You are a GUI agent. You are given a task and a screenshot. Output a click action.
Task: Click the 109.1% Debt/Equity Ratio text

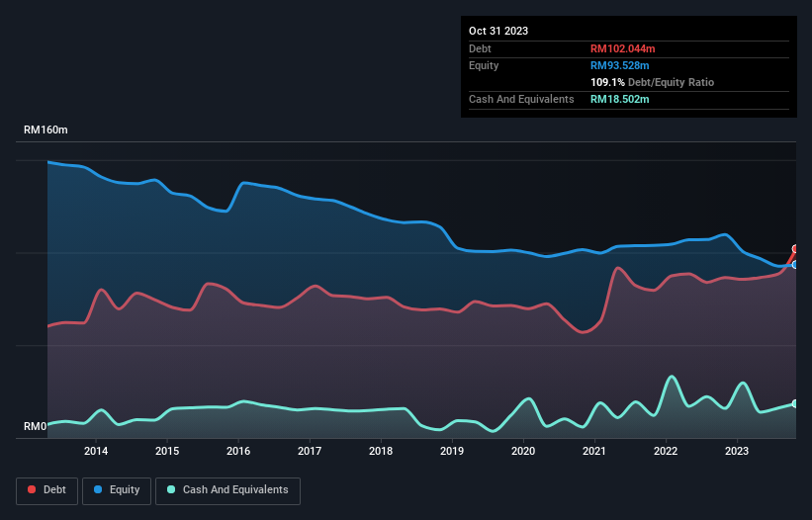pos(652,82)
